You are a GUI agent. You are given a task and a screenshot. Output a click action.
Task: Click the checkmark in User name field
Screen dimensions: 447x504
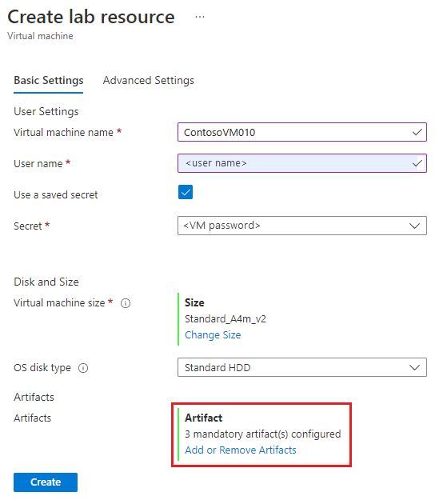417,164
